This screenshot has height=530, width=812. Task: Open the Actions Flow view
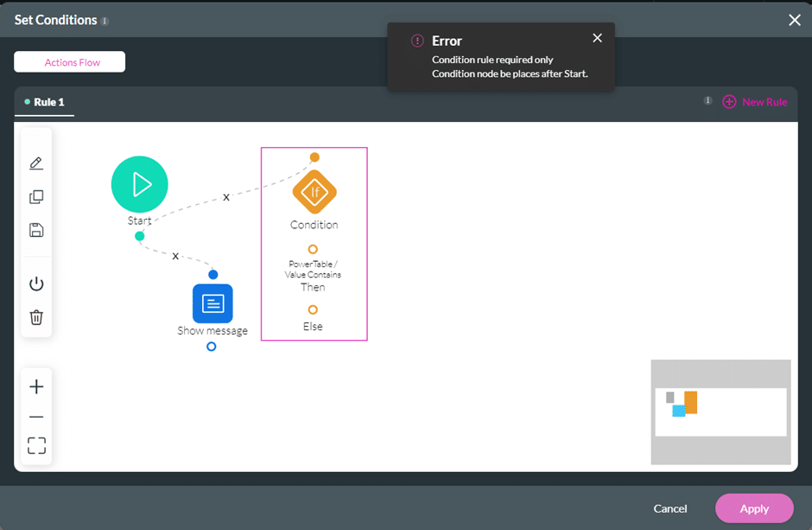[x=69, y=62]
